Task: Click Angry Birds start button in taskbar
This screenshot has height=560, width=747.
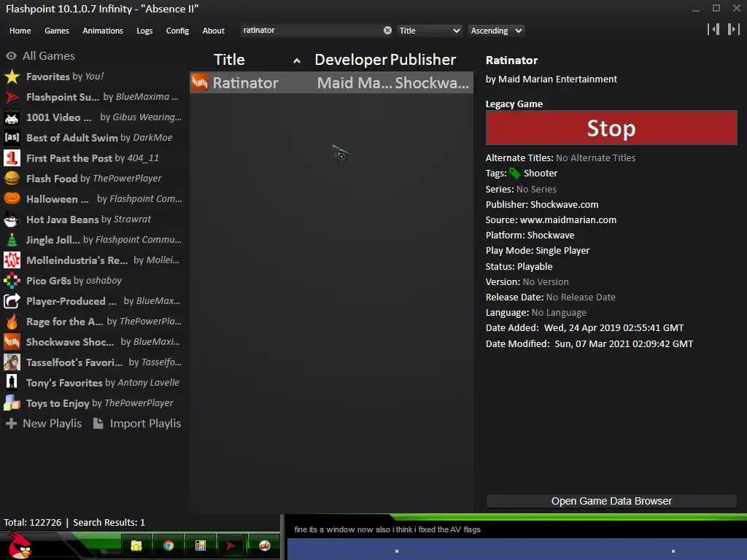Action: (x=20, y=545)
